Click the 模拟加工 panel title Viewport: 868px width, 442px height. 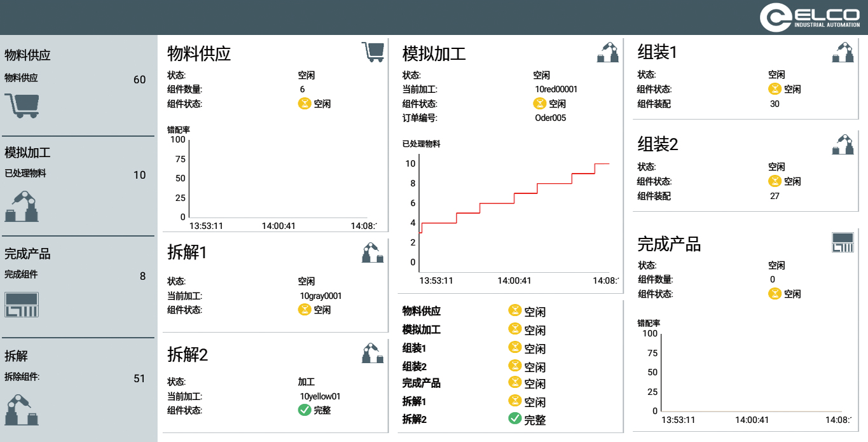click(434, 53)
